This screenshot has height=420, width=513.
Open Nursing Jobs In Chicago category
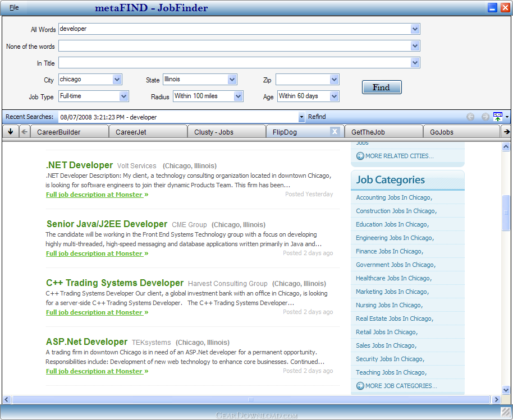pos(390,305)
